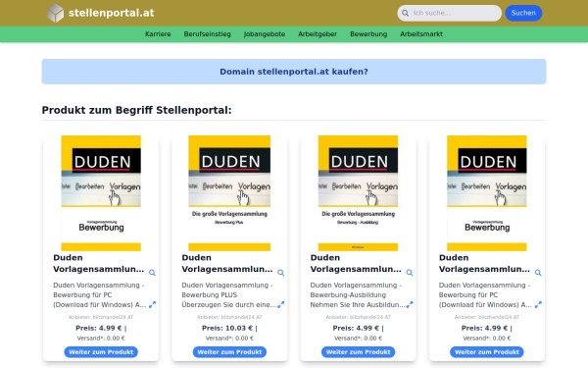
Task: Expand the Bewerbung-Ausbildung description text
Action: pyautogui.click(x=410, y=305)
